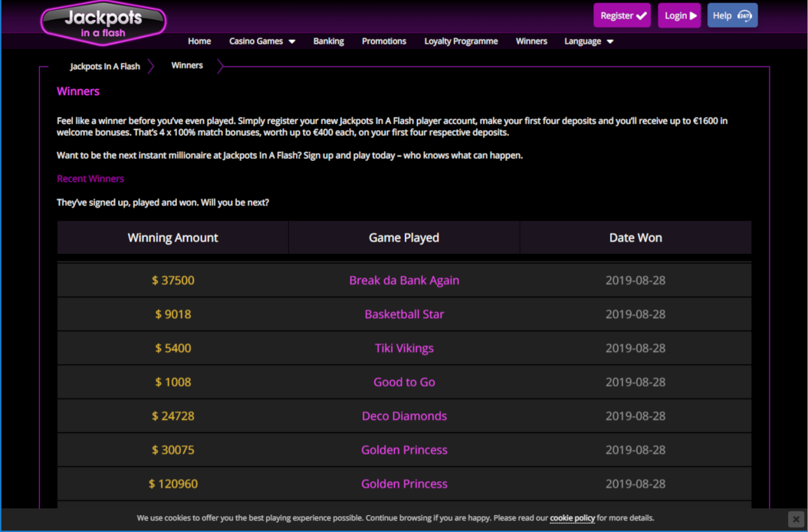Expand the Language dropdown
The image size is (808, 532).
589,41
